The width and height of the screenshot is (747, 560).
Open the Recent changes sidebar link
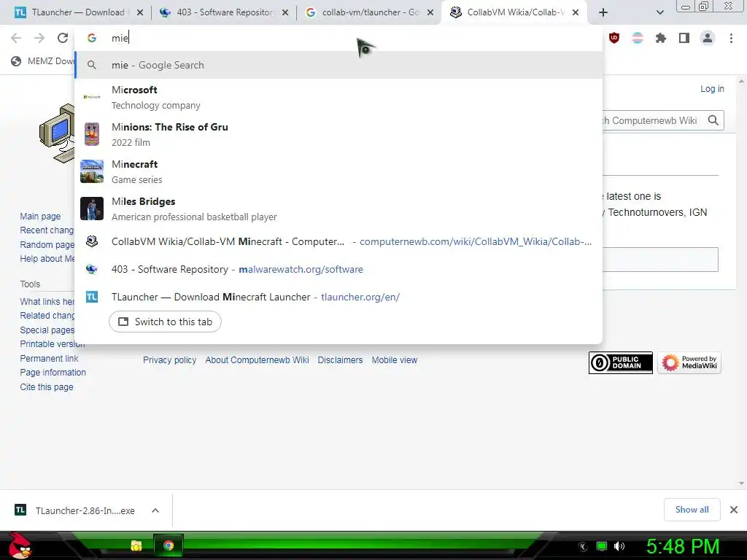tap(47, 230)
